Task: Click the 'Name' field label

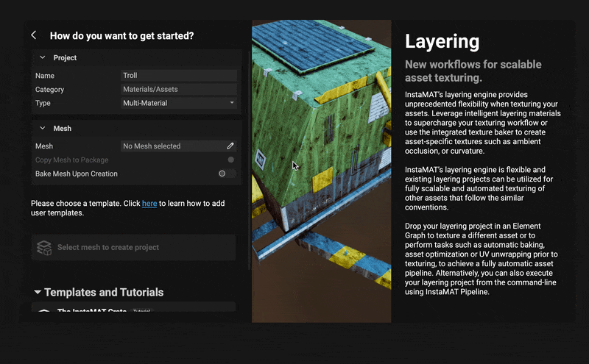Action: pyautogui.click(x=45, y=76)
